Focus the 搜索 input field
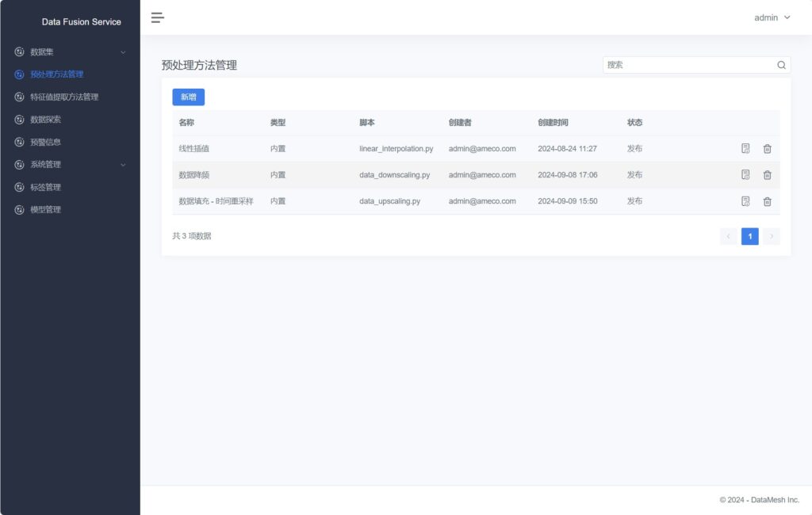Viewport: 812px width, 515px height. pos(691,65)
